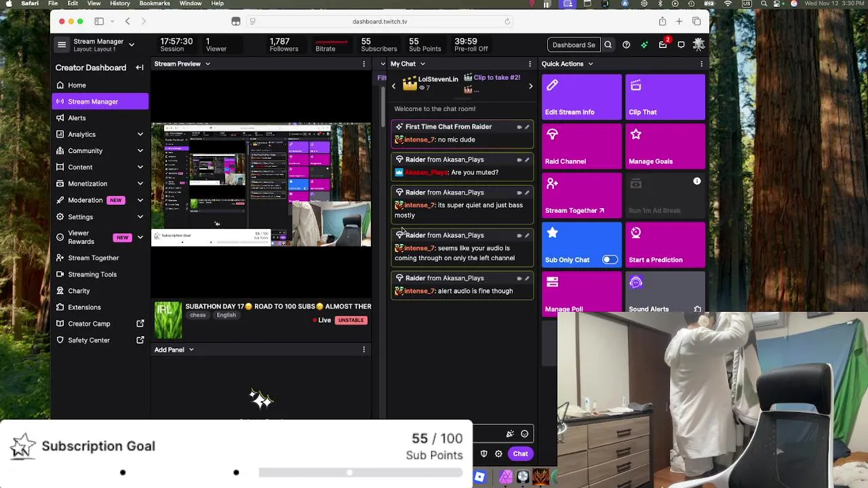Open the whispers chat bubble icon
Viewport: 868px width, 488px height.
click(x=681, y=45)
